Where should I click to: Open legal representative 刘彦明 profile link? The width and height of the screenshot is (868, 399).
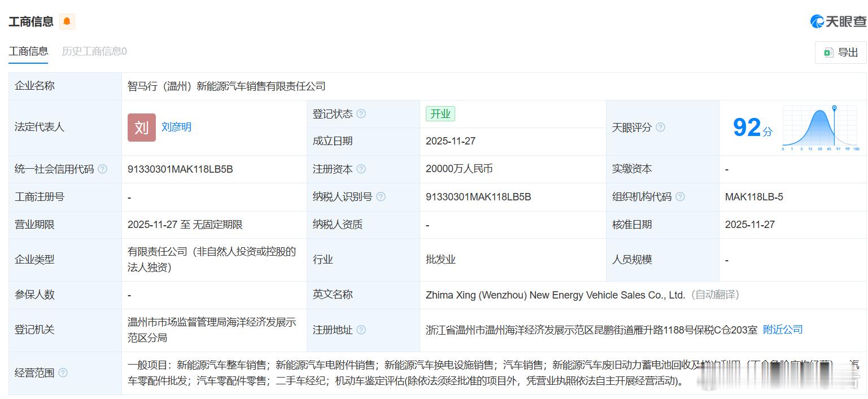point(176,127)
